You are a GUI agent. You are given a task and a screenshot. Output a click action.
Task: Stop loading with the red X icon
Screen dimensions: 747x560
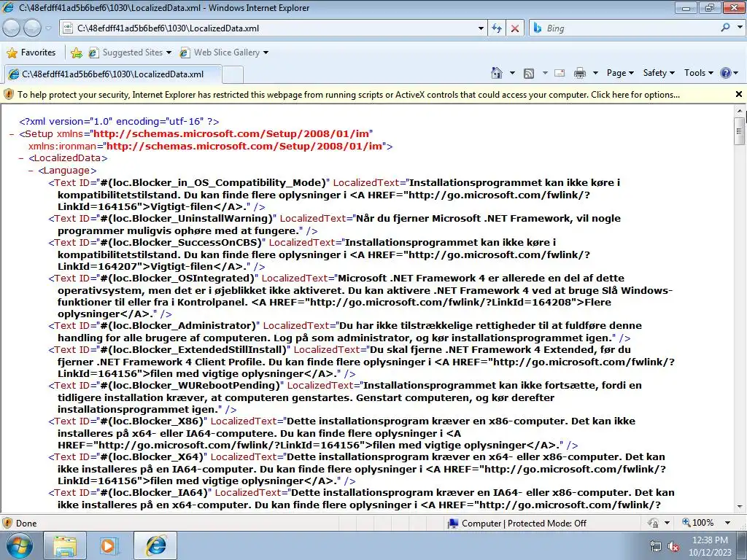click(x=515, y=28)
